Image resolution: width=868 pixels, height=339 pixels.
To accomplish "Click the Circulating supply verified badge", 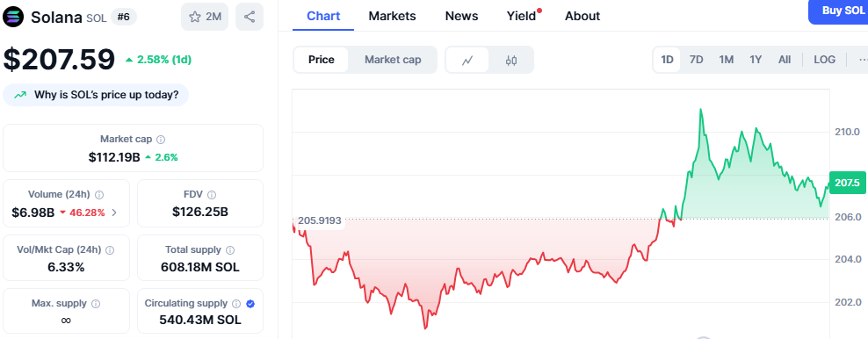I will click(250, 304).
